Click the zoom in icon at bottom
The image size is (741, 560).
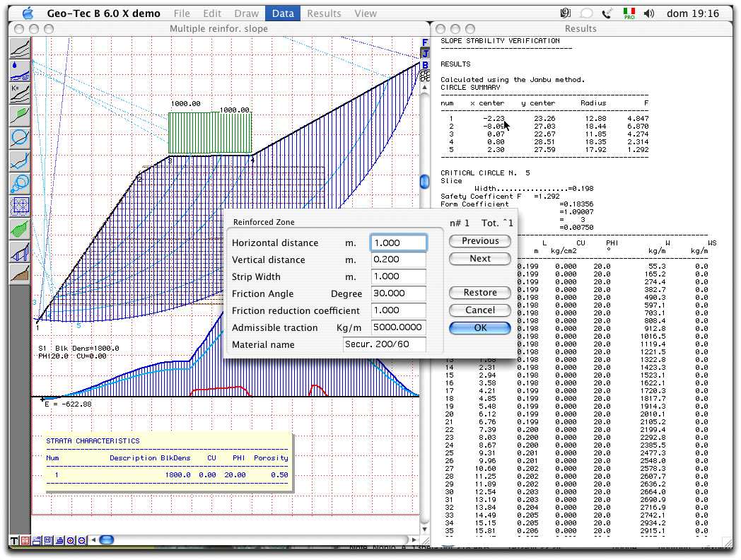[x=70, y=541]
